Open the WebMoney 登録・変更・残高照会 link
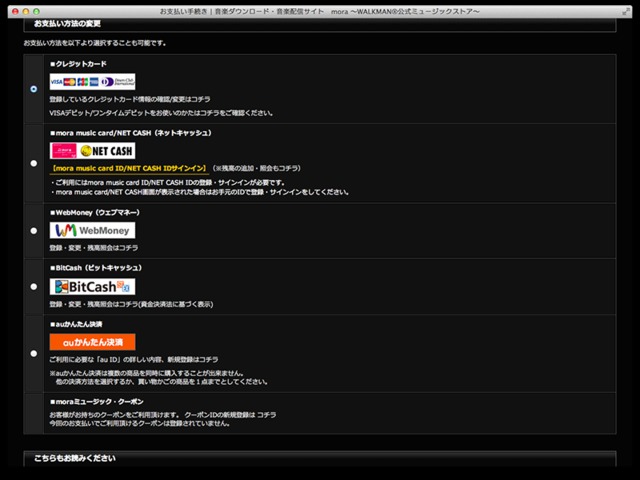The image size is (640, 480). pyautogui.click(x=93, y=248)
